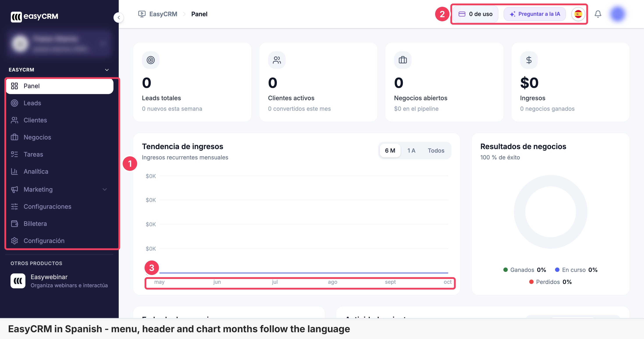Open the Negocios section

(x=60, y=137)
